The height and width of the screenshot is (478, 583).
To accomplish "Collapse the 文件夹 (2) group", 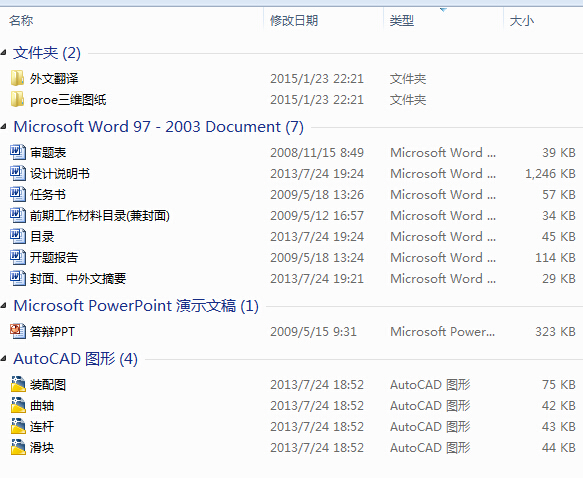I will pyautogui.click(x=4, y=53).
